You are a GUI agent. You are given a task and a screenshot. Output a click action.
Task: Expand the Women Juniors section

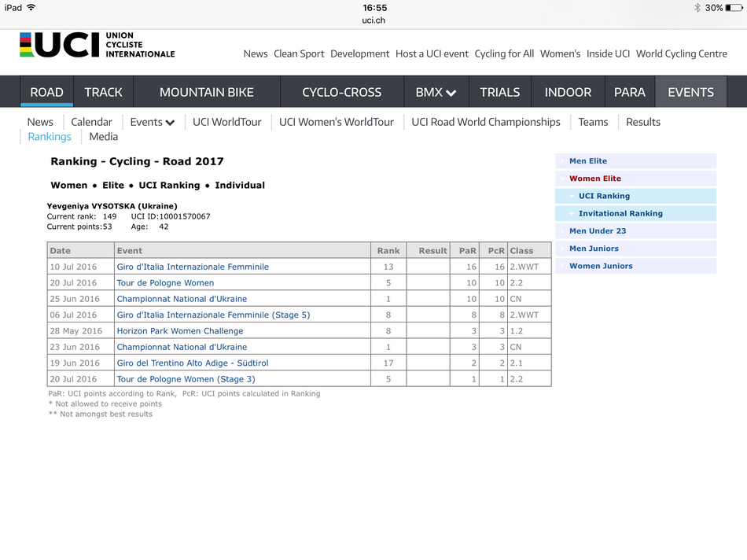(635, 266)
